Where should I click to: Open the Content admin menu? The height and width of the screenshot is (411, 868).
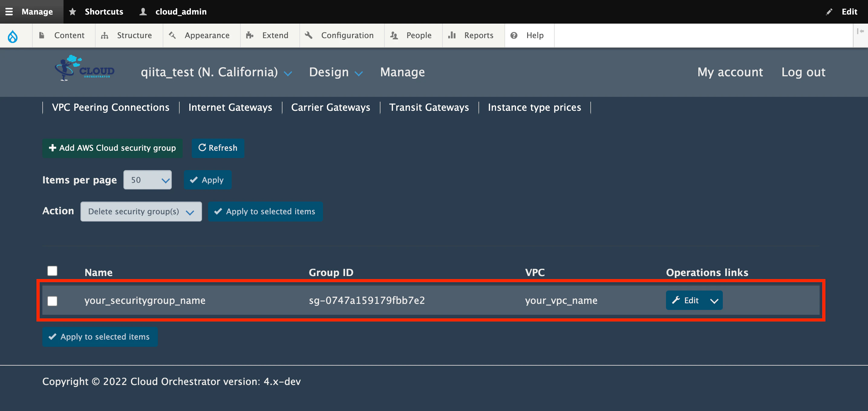tap(63, 35)
